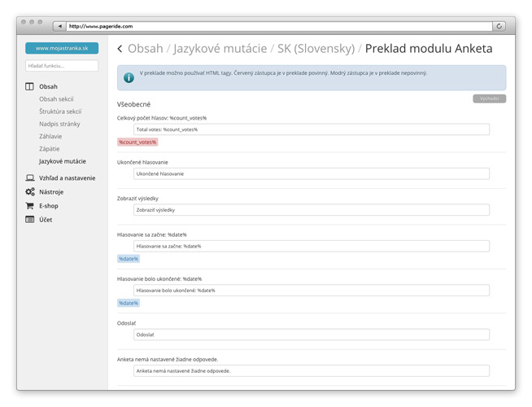This screenshot has width=532, height=407.
Task: Click the laptop icon for Vzhľad a nastavenie
Action: click(30, 177)
